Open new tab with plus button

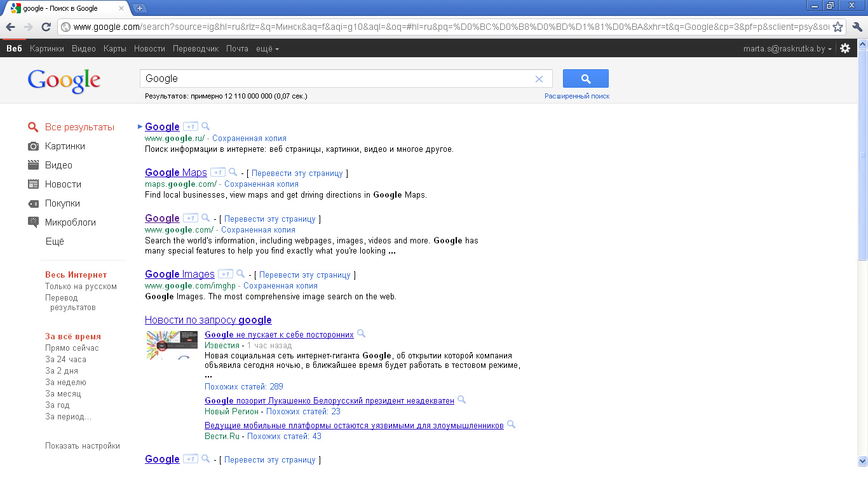pyautogui.click(x=140, y=8)
